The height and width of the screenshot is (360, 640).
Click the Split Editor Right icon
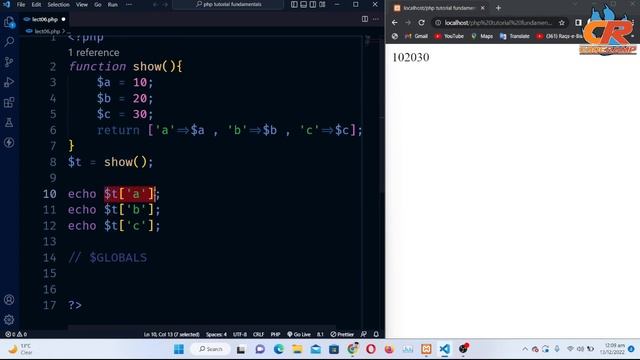(x=365, y=19)
